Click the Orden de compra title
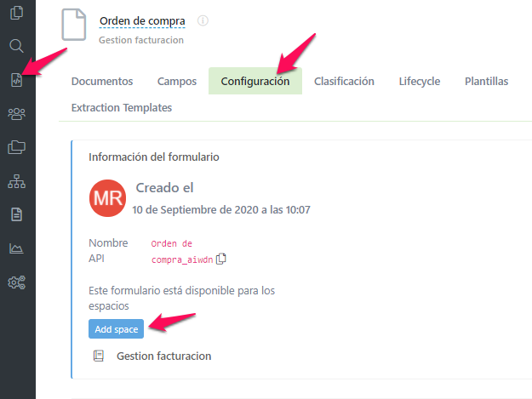This screenshot has height=399, width=532. click(x=142, y=20)
